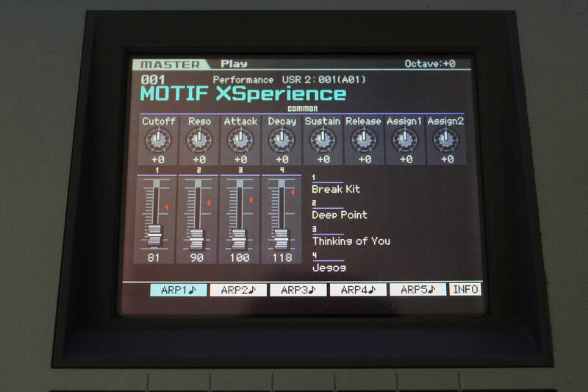Click the MASTER mode label
The image size is (588, 392).
pos(171,65)
